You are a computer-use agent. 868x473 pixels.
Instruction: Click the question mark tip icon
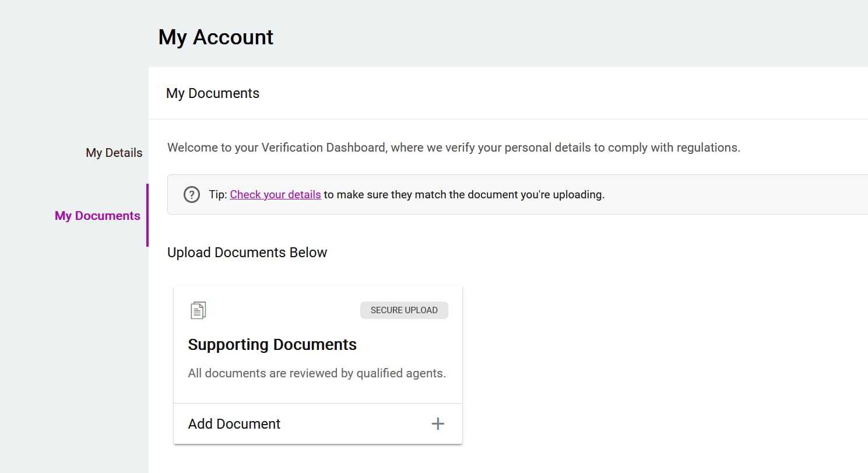(x=192, y=194)
